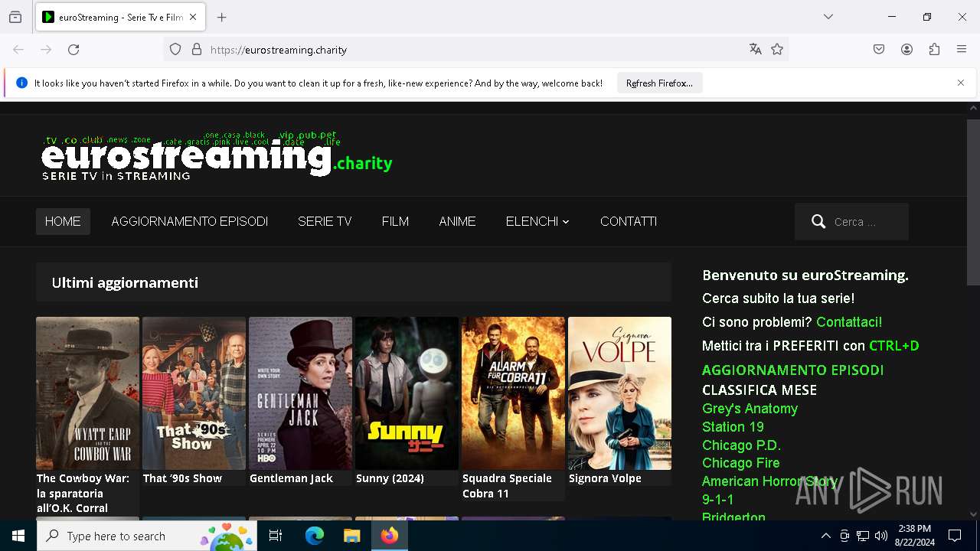The height and width of the screenshot is (551, 980).
Task: Select the Firefox taskbar icon
Action: [x=389, y=536]
